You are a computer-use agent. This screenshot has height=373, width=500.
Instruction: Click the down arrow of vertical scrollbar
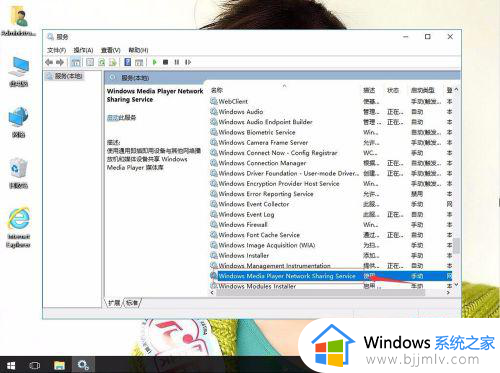tap(456, 285)
